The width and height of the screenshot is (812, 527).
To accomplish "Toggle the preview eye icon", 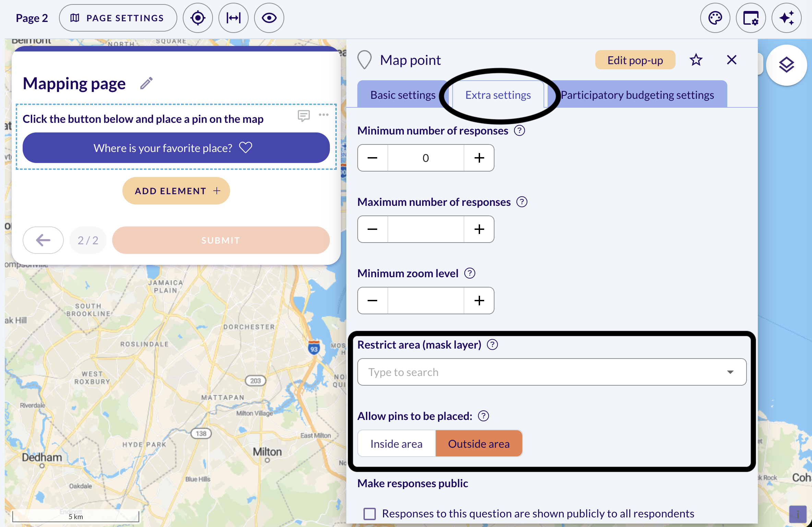I will pyautogui.click(x=269, y=18).
